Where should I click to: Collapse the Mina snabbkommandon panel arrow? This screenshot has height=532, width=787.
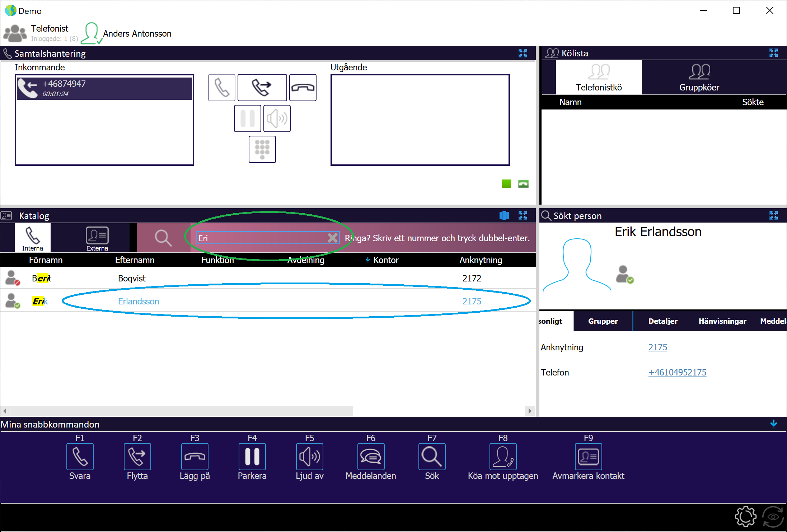pos(773,424)
